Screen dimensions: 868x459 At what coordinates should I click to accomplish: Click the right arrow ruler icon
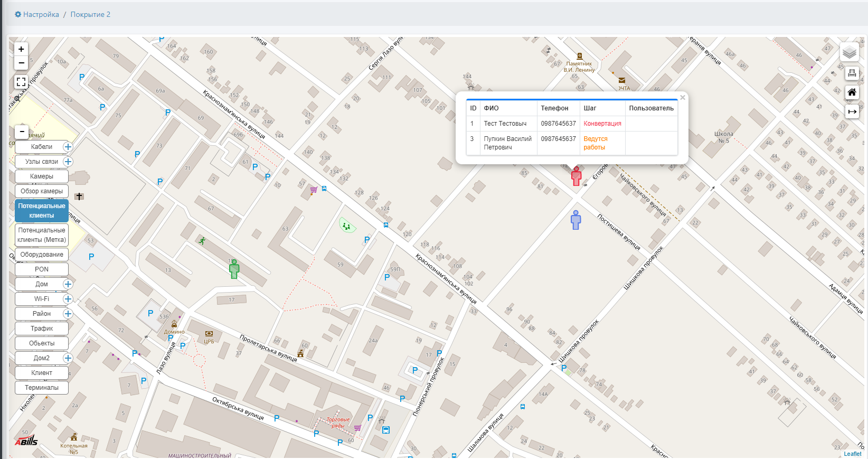point(852,111)
